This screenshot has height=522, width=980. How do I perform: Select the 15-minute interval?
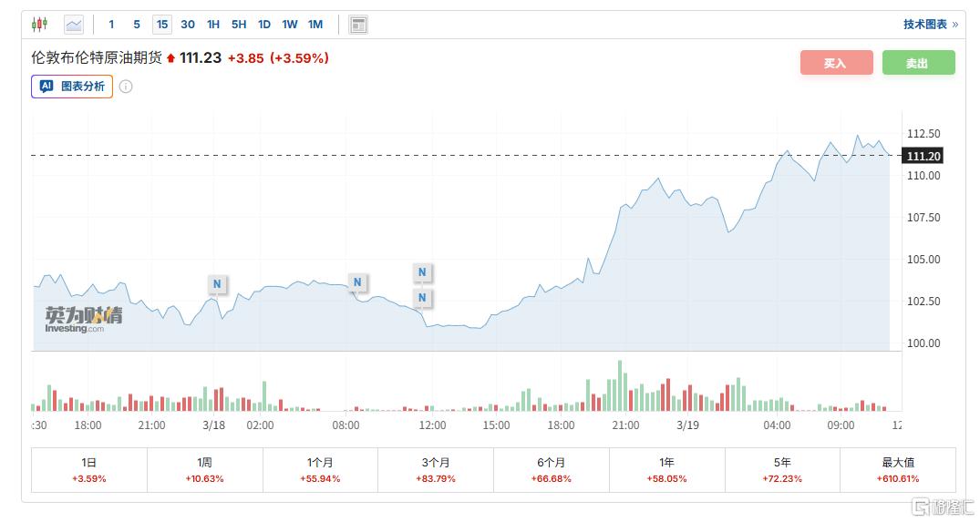point(162,25)
